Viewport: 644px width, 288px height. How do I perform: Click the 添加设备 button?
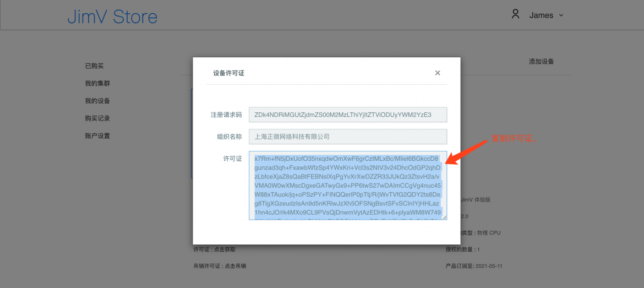pyautogui.click(x=541, y=62)
